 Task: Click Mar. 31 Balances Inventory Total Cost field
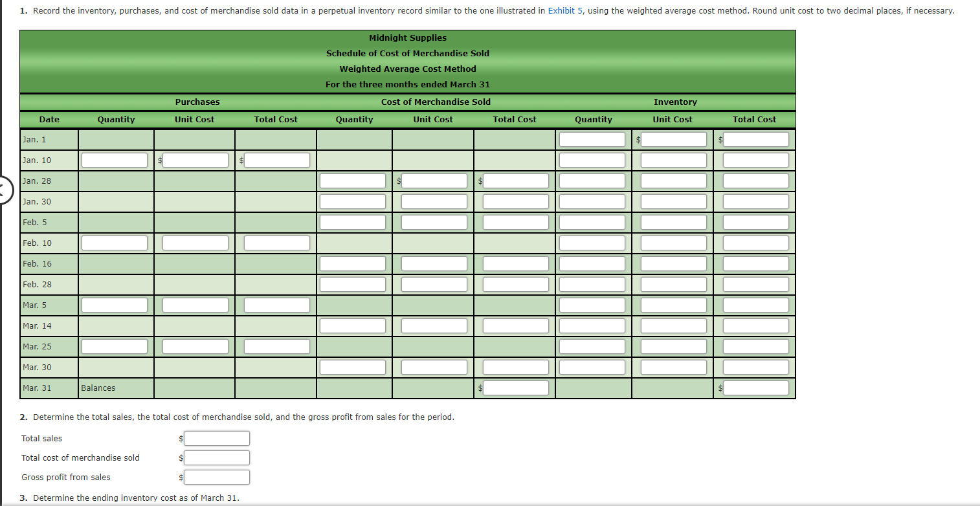(x=756, y=388)
